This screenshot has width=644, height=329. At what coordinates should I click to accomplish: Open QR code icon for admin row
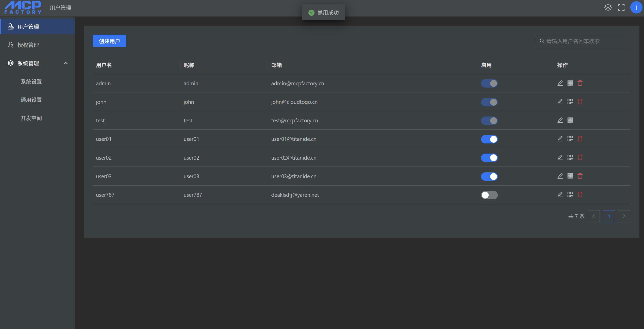pos(570,83)
